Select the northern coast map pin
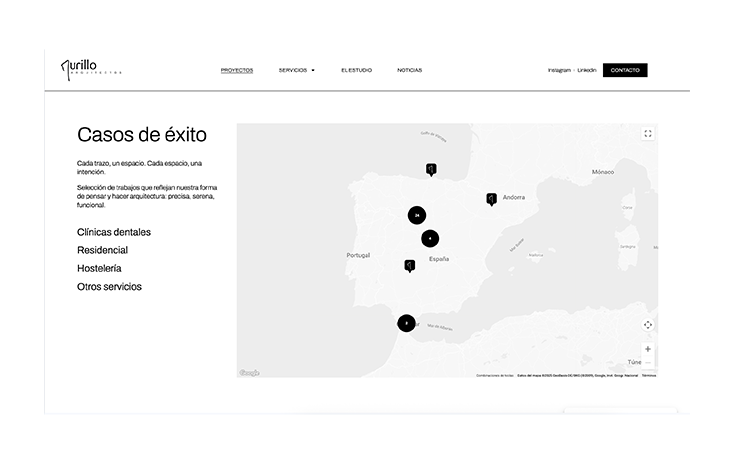Viewport: 734px width, 464px height. click(x=431, y=169)
